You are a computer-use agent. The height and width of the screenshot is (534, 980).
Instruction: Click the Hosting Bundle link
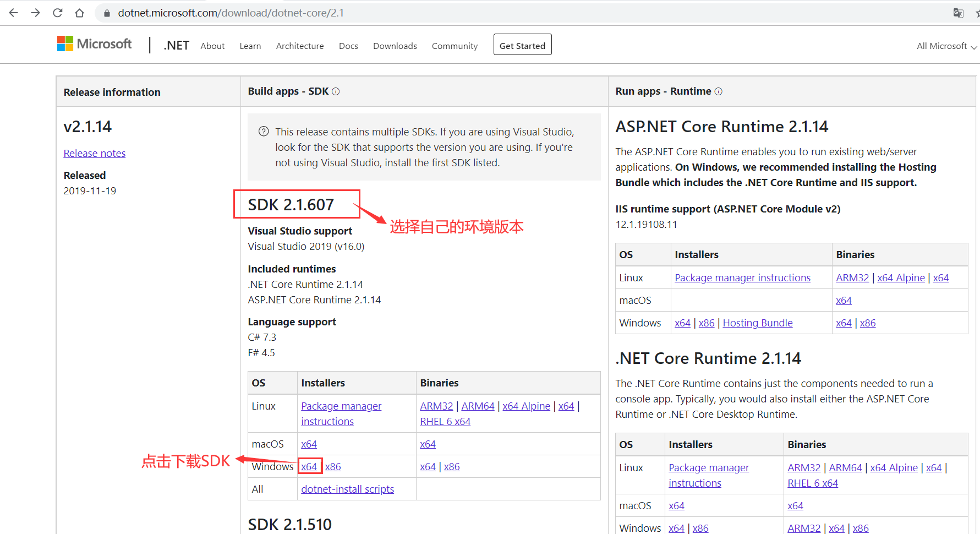coord(757,323)
